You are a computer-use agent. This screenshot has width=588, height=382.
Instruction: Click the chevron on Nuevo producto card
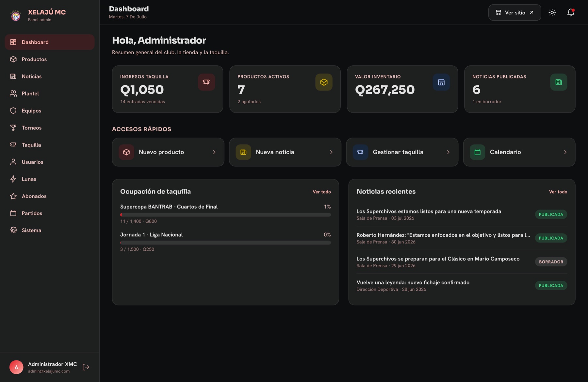coord(214,152)
